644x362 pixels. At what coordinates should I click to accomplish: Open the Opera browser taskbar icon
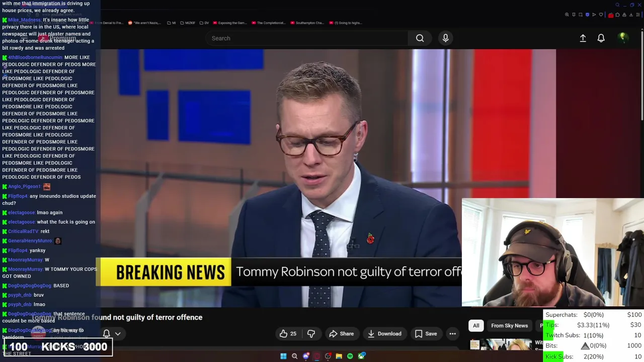(x=317, y=356)
